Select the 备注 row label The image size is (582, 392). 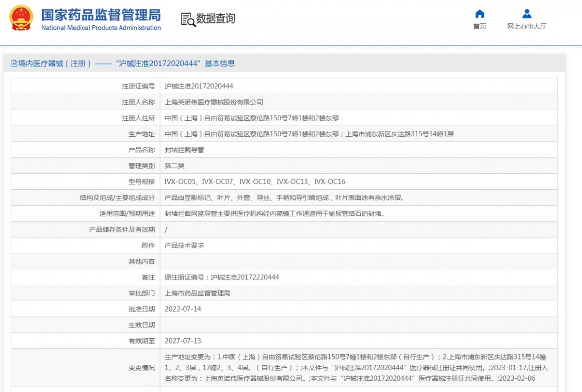coord(148,278)
